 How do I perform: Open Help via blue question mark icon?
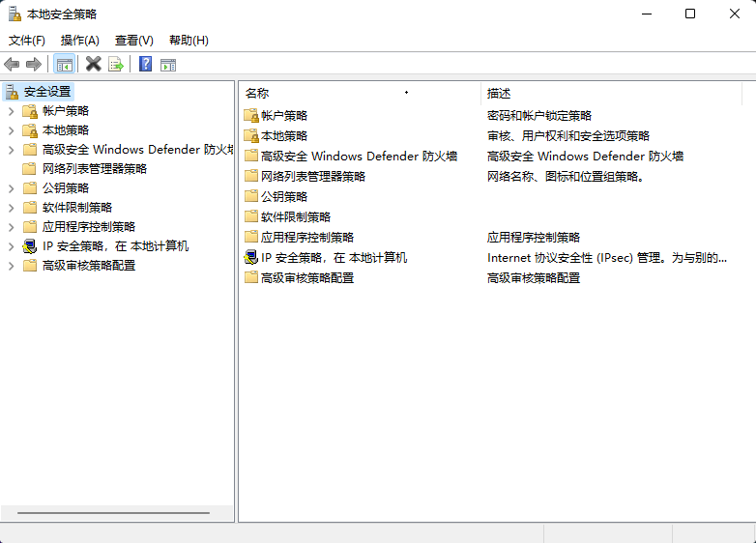click(x=145, y=64)
